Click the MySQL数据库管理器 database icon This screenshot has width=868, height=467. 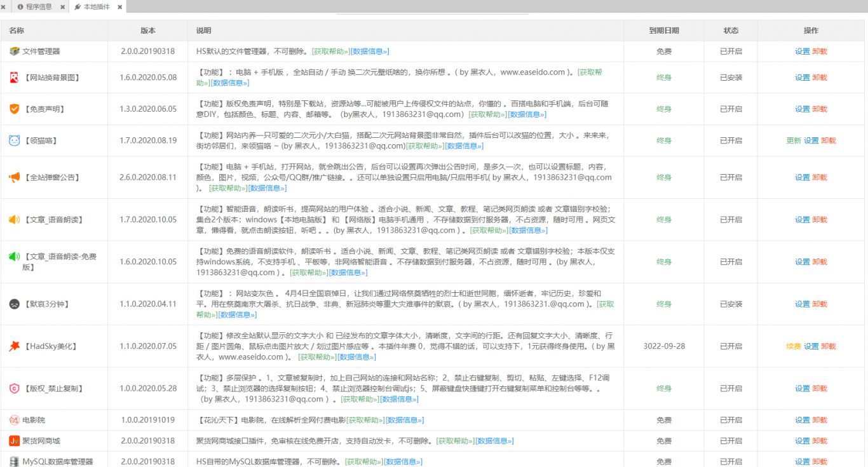point(14,461)
